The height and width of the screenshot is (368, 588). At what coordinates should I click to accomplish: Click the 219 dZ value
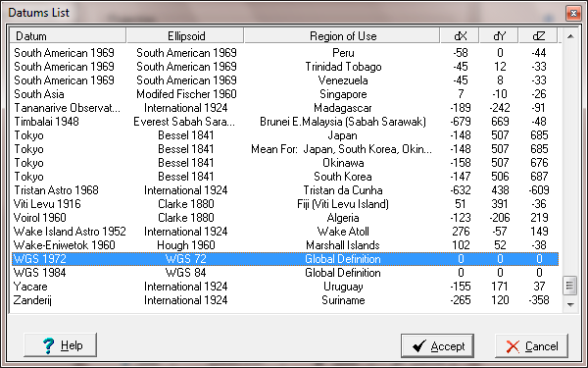click(x=539, y=218)
